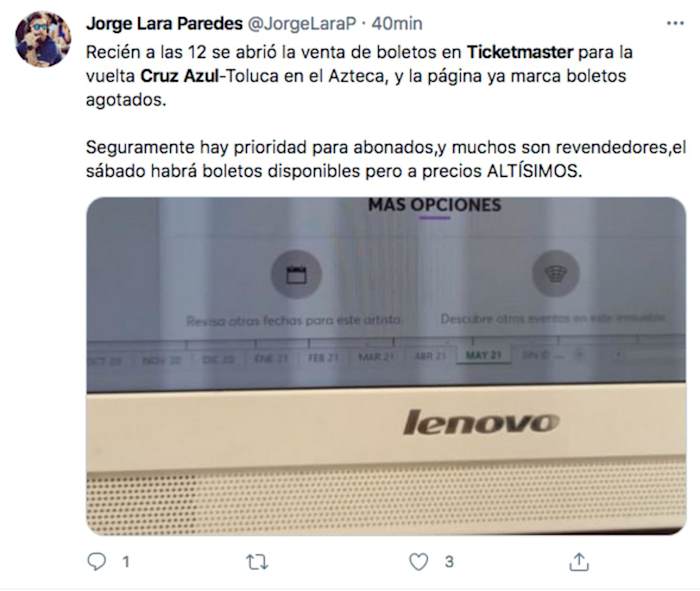Click the round venue icon in the photo
700x591 pixels.
coord(556,273)
